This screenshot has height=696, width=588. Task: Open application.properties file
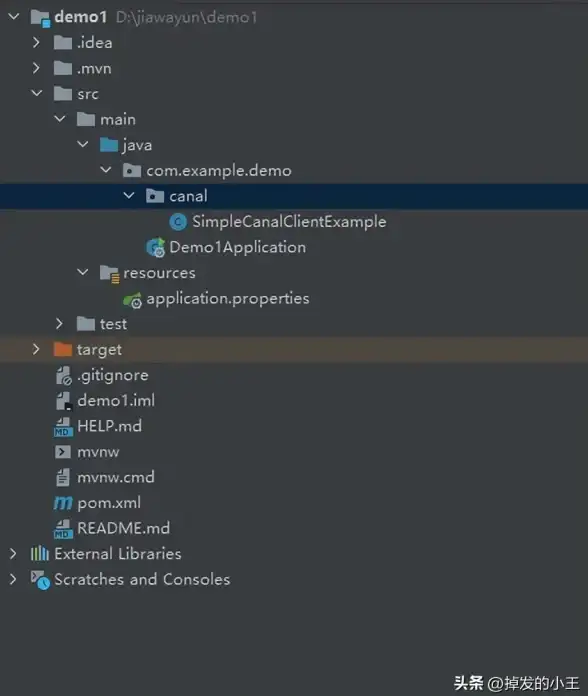228,299
